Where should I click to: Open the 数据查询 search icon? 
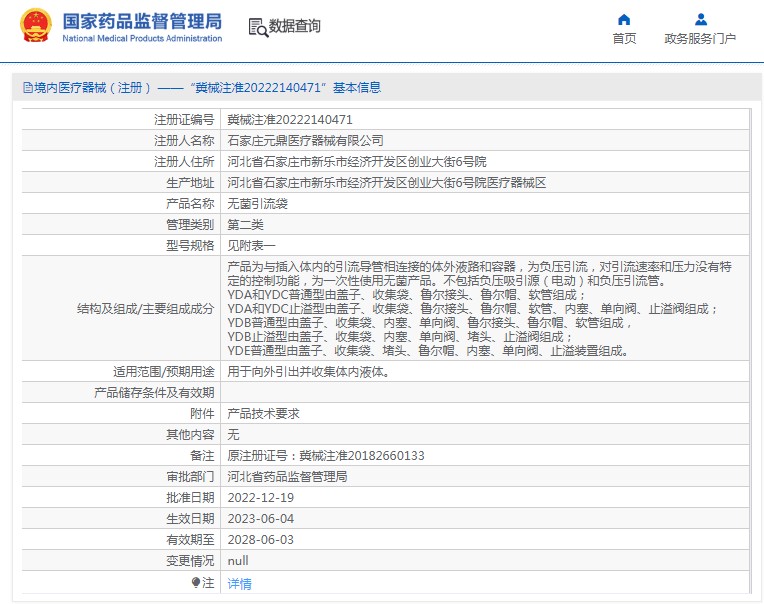pos(258,27)
